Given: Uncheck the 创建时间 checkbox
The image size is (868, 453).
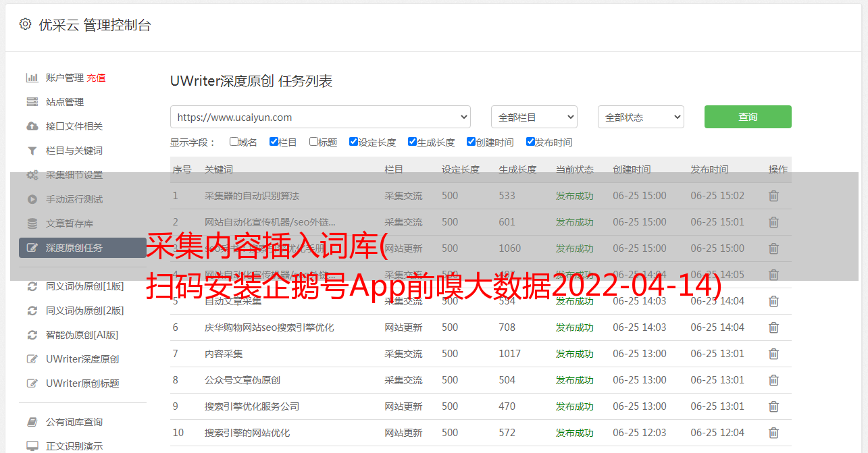Looking at the screenshot, I should pyautogui.click(x=471, y=142).
